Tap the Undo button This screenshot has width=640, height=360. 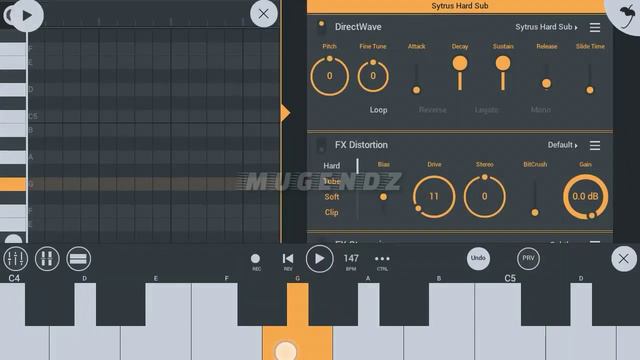point(478,258)
